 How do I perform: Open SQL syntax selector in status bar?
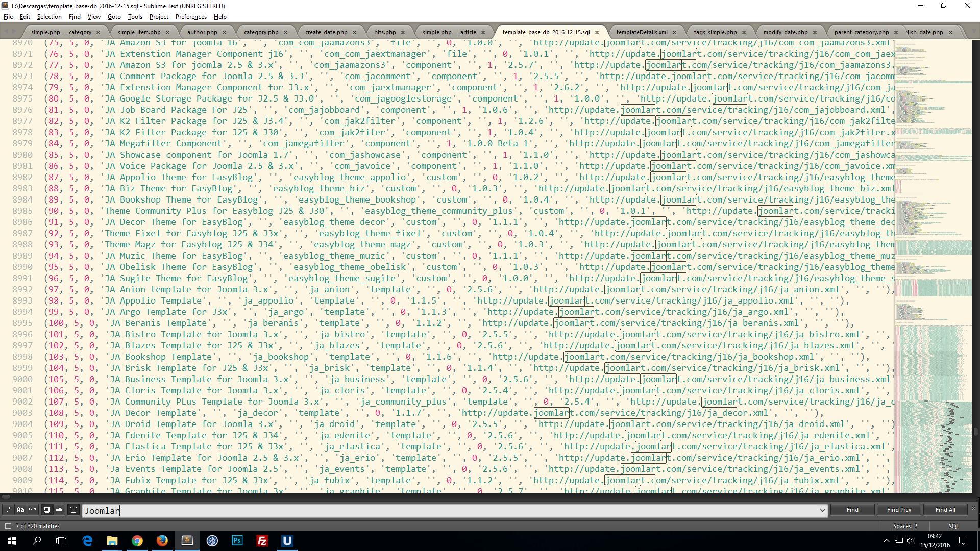coord(953,526)
